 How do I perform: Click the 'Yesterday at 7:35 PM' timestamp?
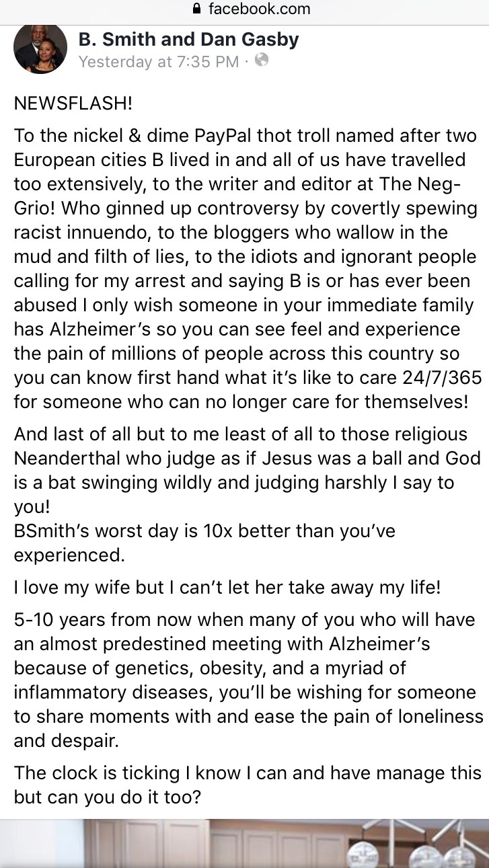(x=159, y=62)
